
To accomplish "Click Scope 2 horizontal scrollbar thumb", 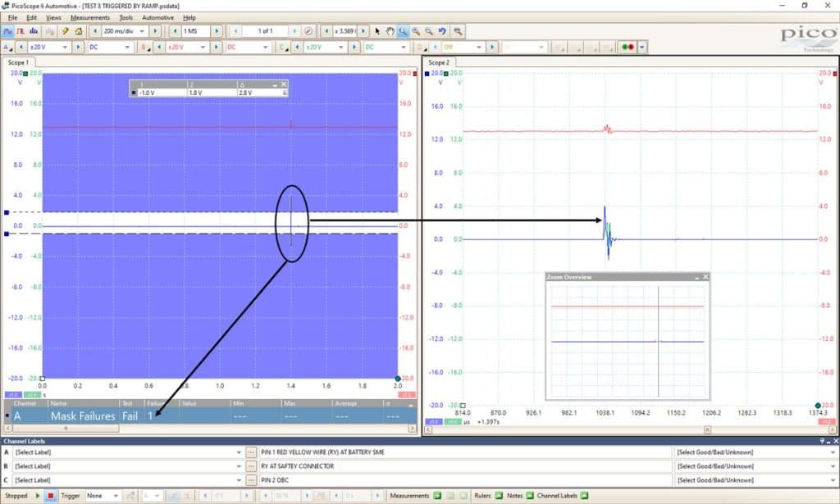I will tap(707, 429).
